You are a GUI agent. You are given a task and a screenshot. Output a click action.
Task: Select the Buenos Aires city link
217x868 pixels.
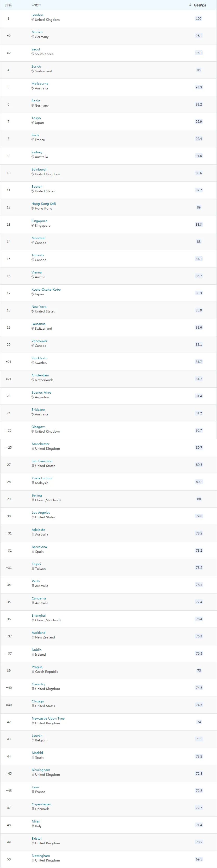pyautogui.click(x=41, y=392)
